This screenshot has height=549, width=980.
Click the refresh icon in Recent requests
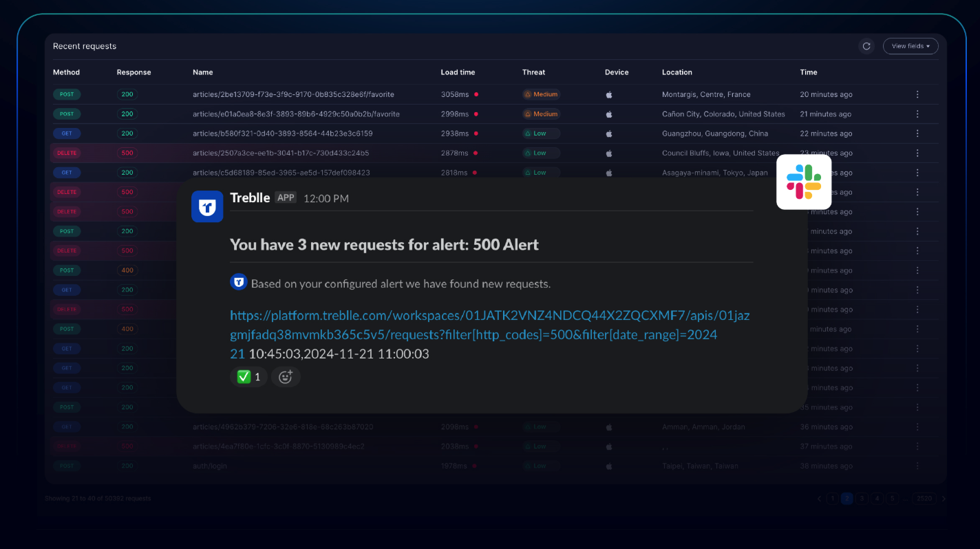(x=866, y=46)
